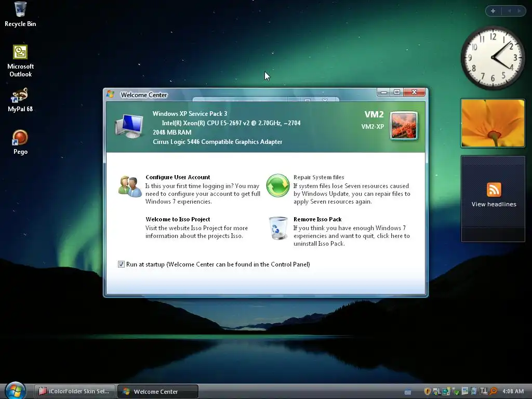Click the 2048 MB RAM text
Screen dimensions: 532x399
click(172, 132)
